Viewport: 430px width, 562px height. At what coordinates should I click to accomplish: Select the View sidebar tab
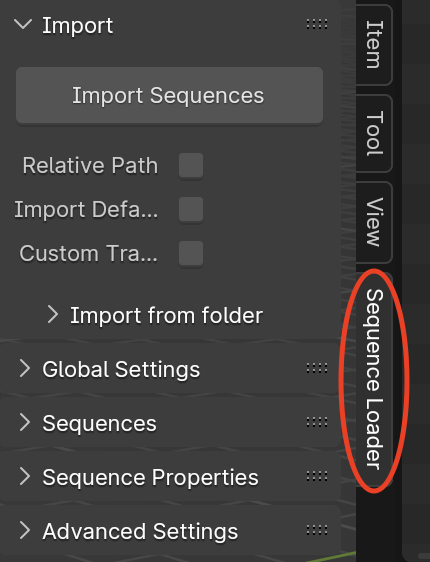tap(374, 222)
